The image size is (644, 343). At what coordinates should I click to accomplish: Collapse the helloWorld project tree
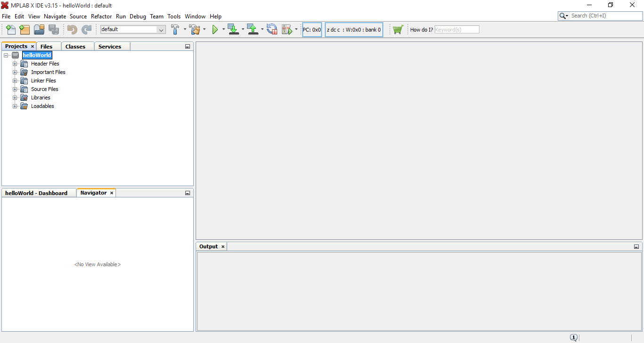coord(6,55)
